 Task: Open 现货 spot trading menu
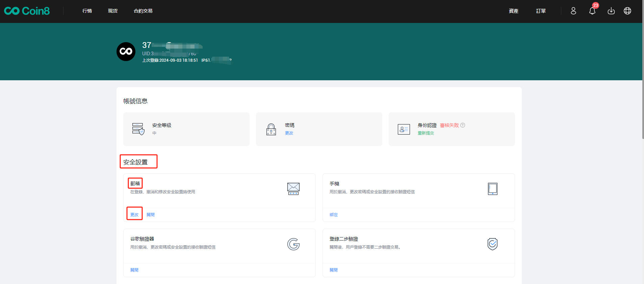[x=113, y=11]
